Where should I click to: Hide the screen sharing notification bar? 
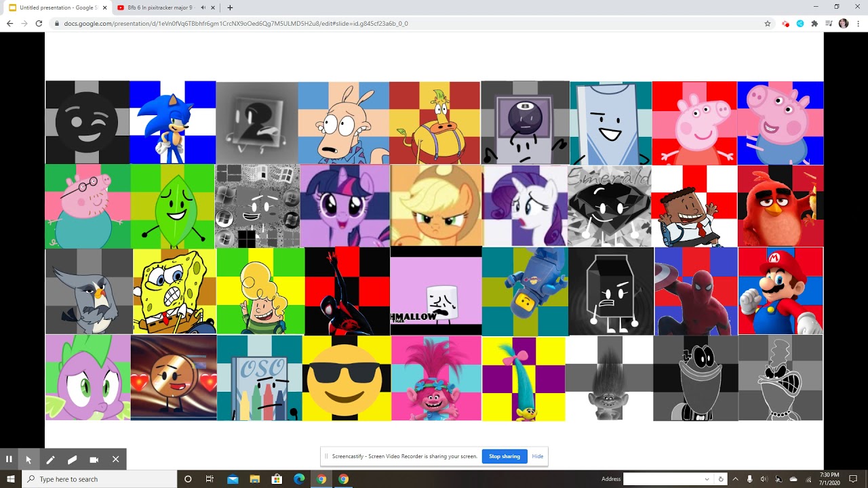click(538, 456)
